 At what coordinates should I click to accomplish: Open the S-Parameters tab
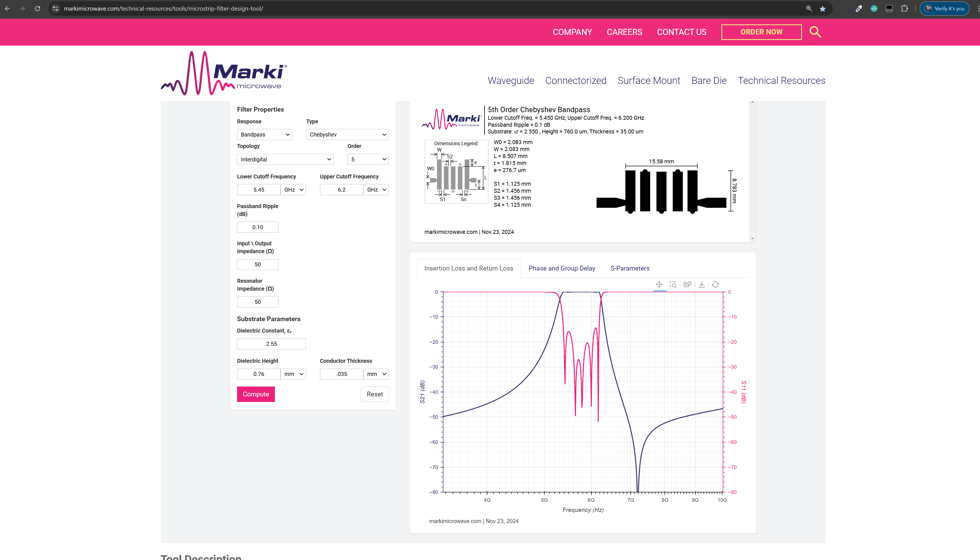coord(630,269)
